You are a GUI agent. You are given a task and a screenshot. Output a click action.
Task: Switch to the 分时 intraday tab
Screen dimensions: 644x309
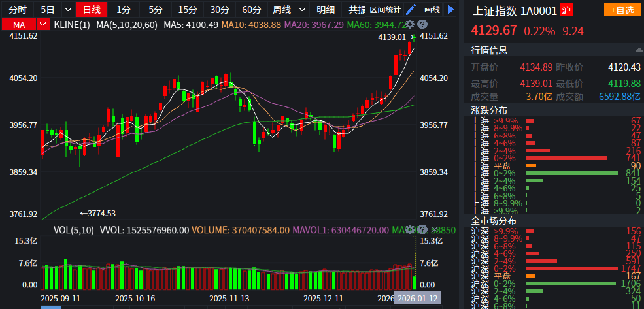click(18, 10)
